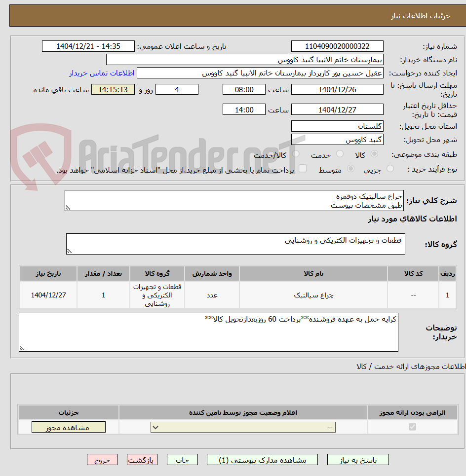Grab resize handle of توضیحات خریدار box
This screenshot has height=476, width=466.
[22, 349]
